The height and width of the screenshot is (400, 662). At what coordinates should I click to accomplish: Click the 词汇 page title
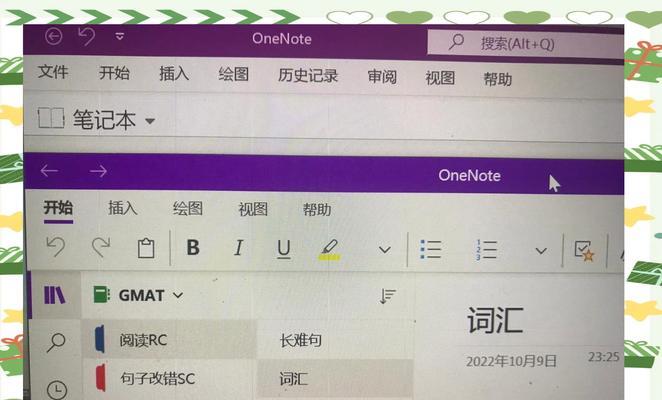495,320
